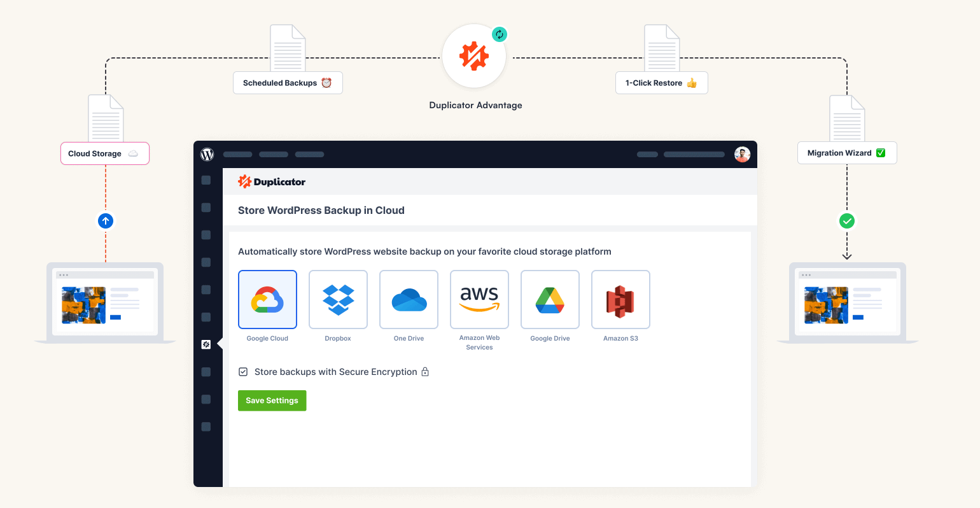Click the teal sync badge on Duplicator emblem

(500, 34)
